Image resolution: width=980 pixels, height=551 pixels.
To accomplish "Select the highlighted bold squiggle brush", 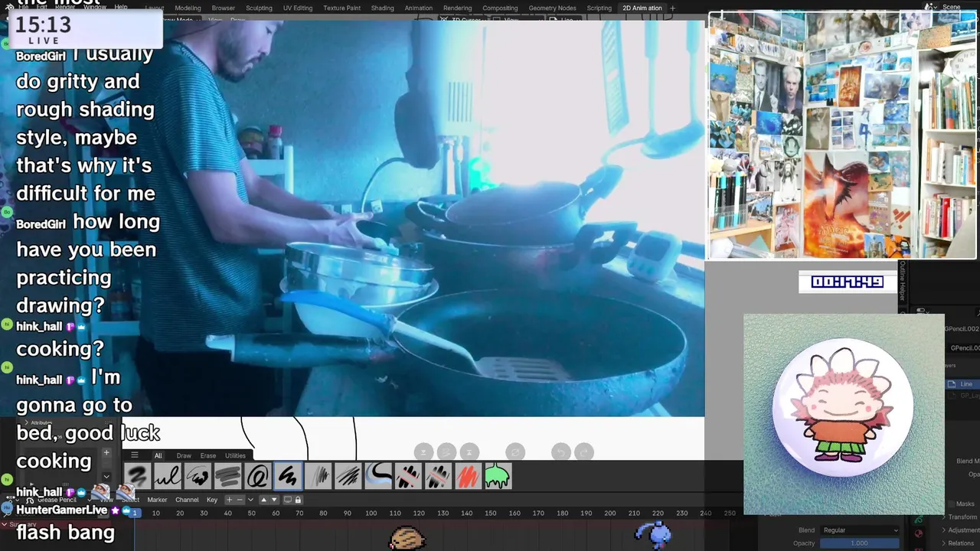I will [288, 476].
